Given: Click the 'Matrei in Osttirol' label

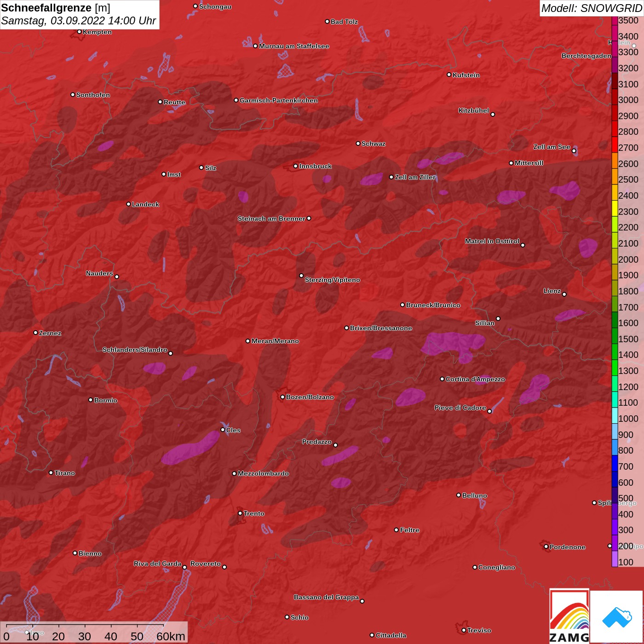Looking at the screenshot, I should (492, 241).
